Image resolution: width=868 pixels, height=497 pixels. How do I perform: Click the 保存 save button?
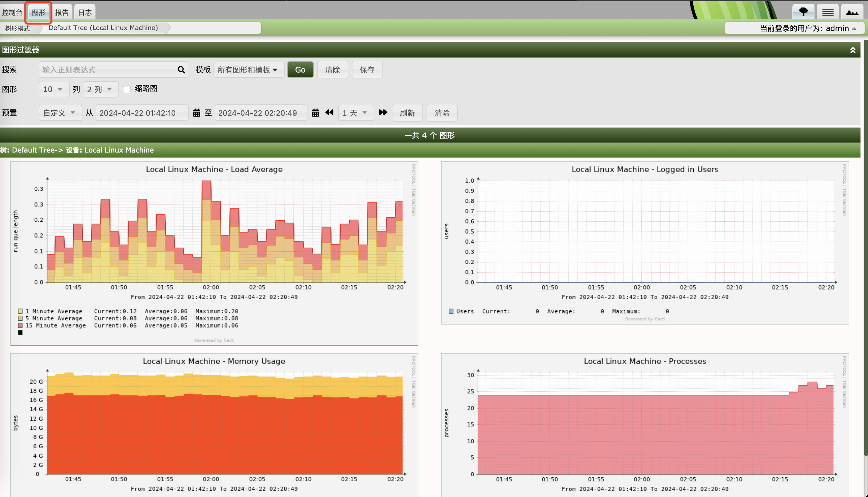pos(367,70)
